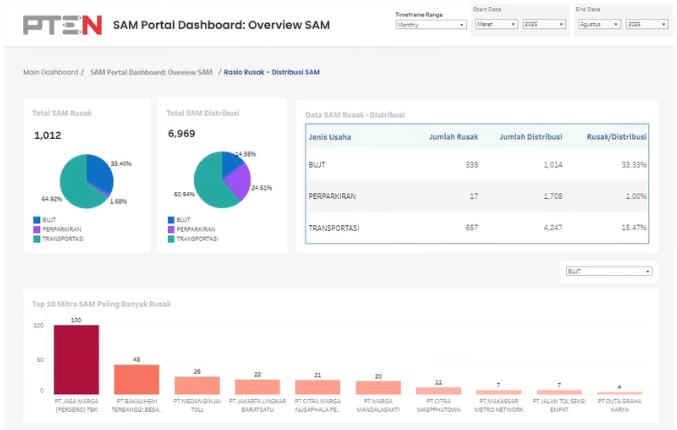677x430 pixels.
Task: Click the Data SAM Rusak - Distribusi table title
Action: pos(355,115)
